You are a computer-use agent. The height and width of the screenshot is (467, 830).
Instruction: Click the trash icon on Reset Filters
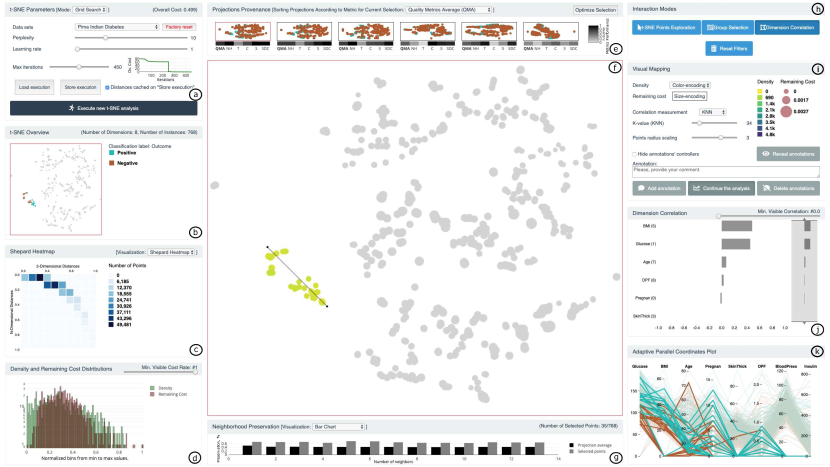[712, 48]
